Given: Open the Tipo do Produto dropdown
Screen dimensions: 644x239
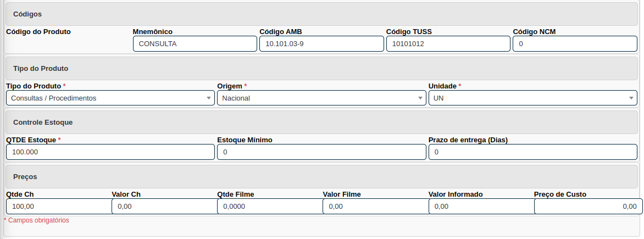Looking at the screenshot, I should point(110,98).
